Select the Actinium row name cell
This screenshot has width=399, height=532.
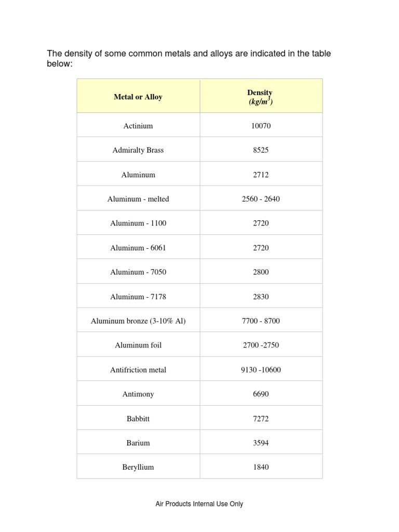(x=138, y=126)
